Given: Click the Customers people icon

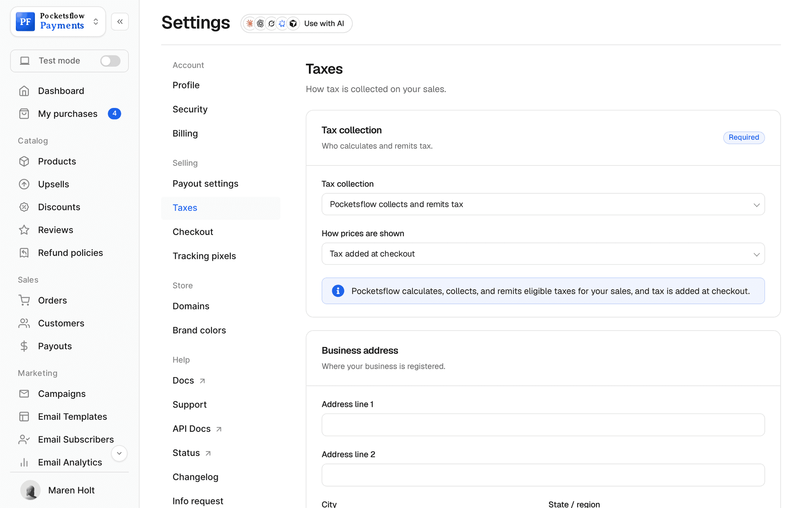Looking at the screenshot, I should [24, 323].
